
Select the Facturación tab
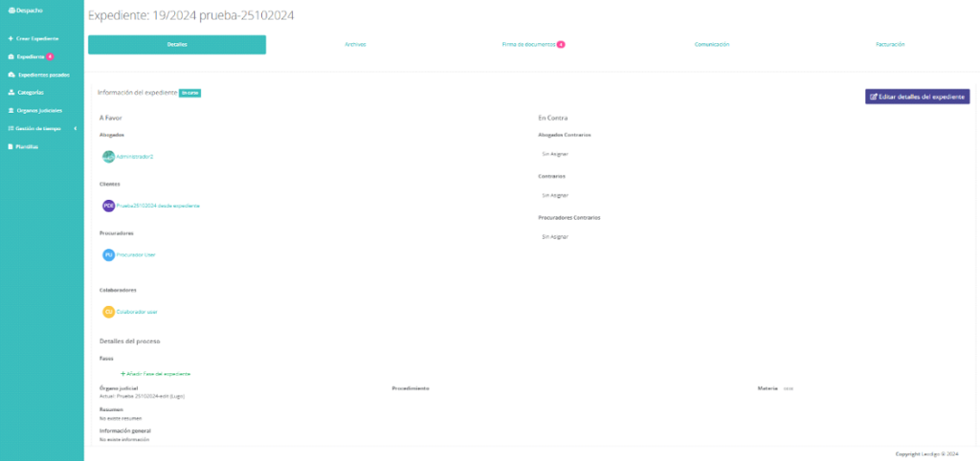click(x=890, y=45)
